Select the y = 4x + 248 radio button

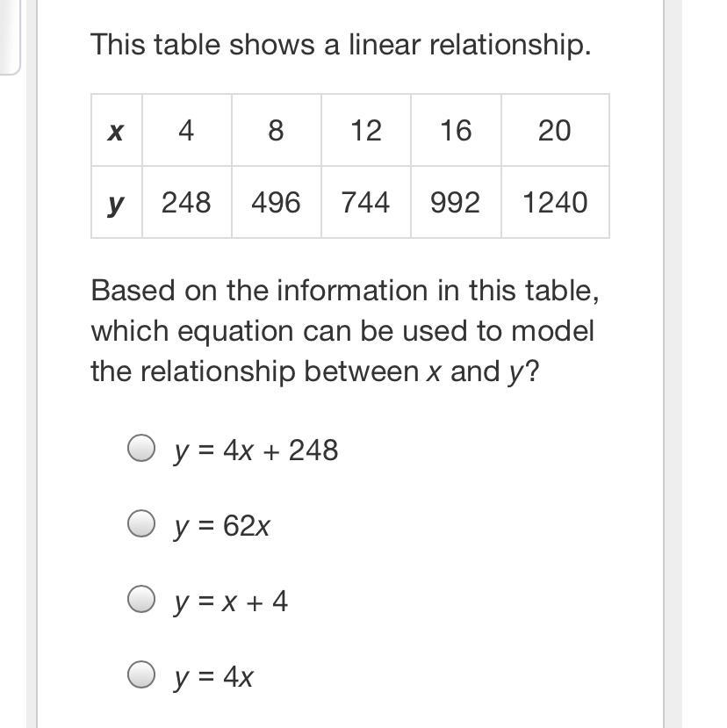[141, 448]
